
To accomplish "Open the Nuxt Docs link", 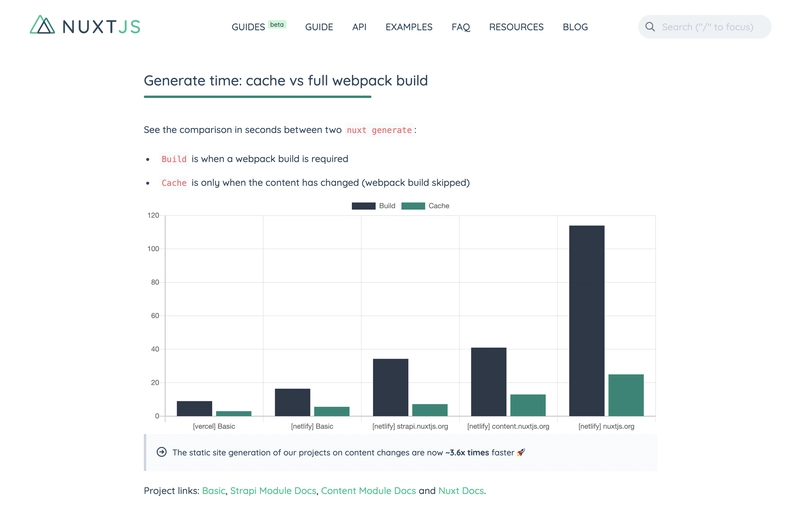I will click(x=461, y=490).
